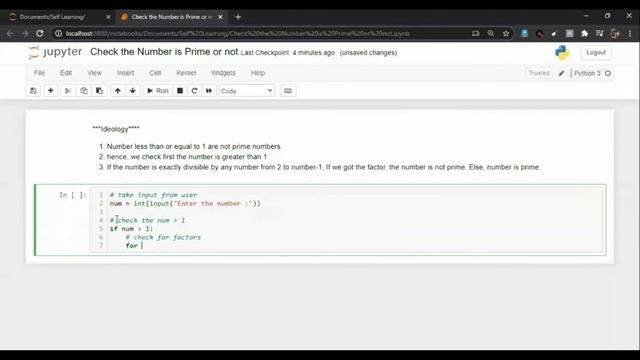View site information icon
Viewport: 640px width, 360px height.
tap(58, 33)
